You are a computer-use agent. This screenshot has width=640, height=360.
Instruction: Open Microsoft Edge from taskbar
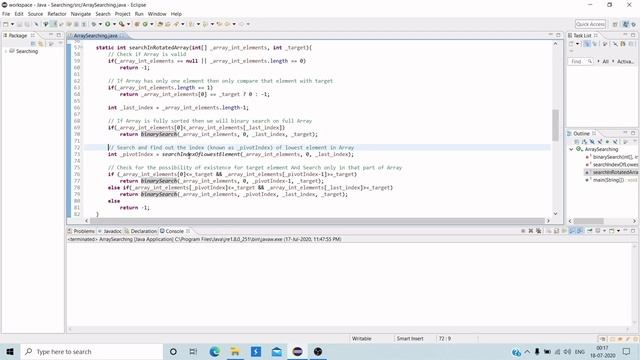coord(215,351)
